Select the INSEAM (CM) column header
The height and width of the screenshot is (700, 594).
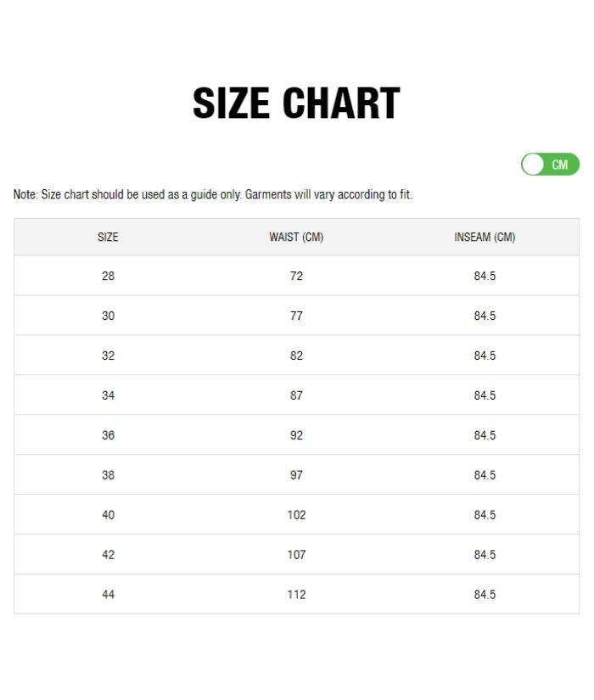coord(484,238)
